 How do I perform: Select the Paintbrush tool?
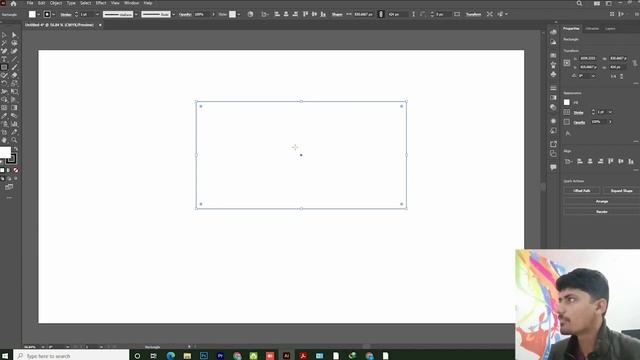tap(14, 67)
